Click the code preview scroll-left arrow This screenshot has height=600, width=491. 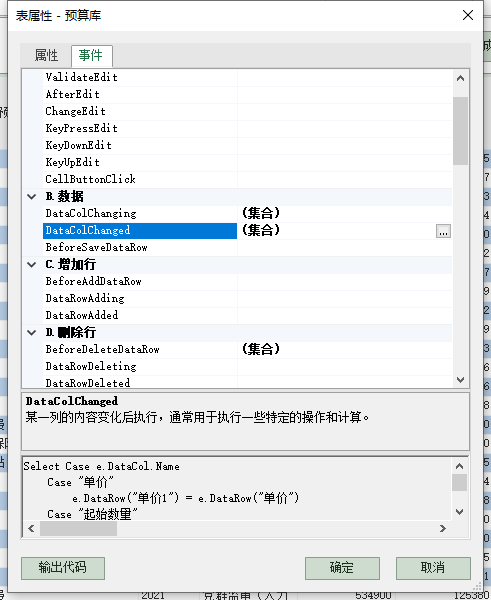coord(31,528)
